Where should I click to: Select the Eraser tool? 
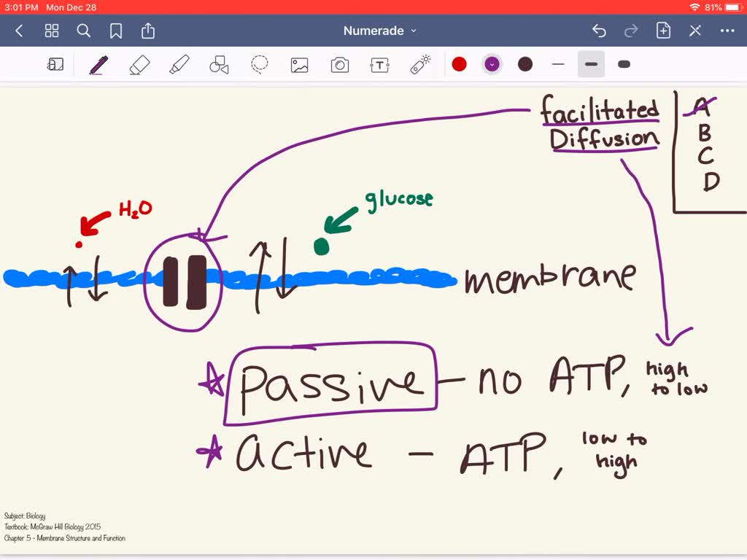[x=139, y=64]
